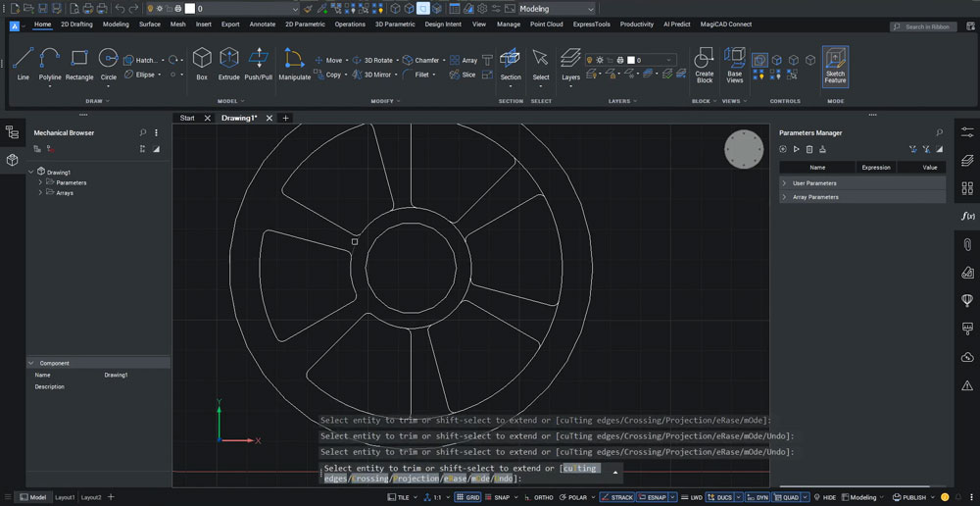Image resolution: width=980 pixels, height=506 pixels.
Task: Open the Modeling workspace dropdown at top
Action: (559, 9)
